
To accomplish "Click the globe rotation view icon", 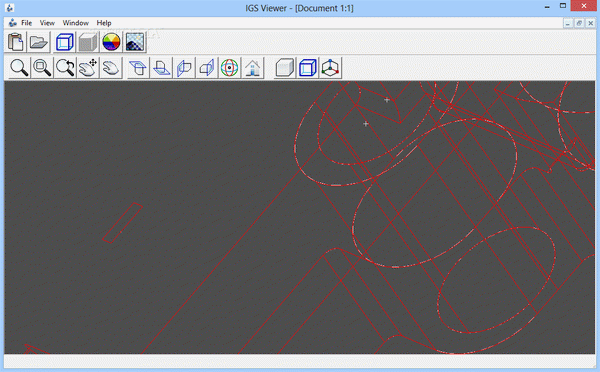I will click(x=230, y=68).
